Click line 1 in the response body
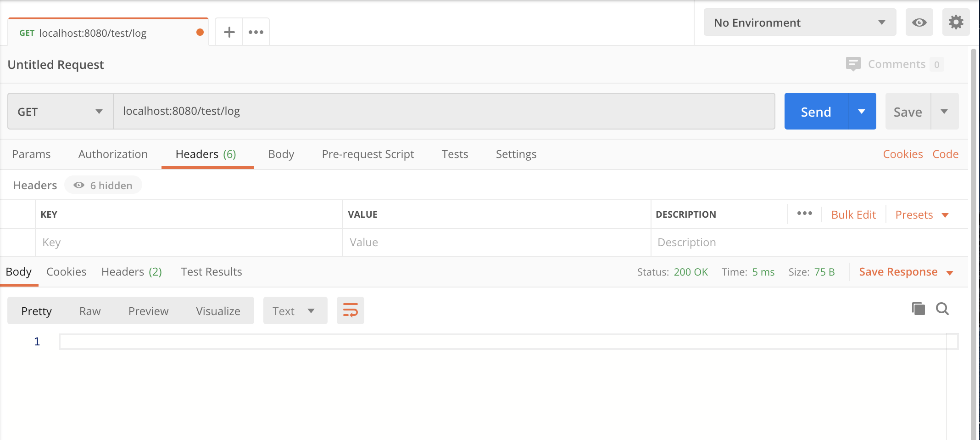 click(508, 341)
